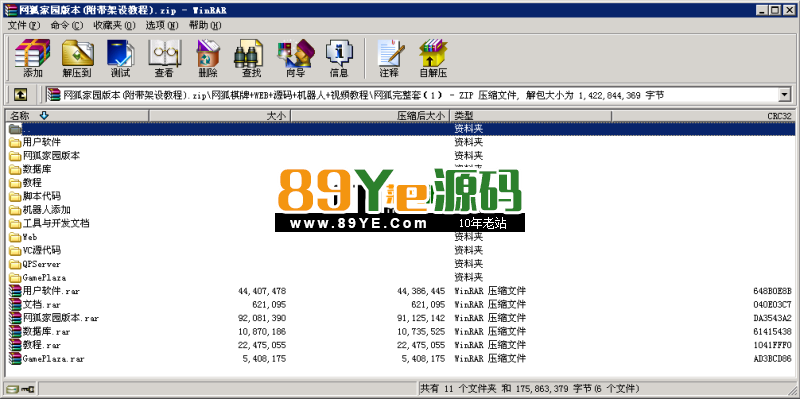Launch the Wizard (向导) icon
This screenshot has width=800, height=399.
(295, 58)
